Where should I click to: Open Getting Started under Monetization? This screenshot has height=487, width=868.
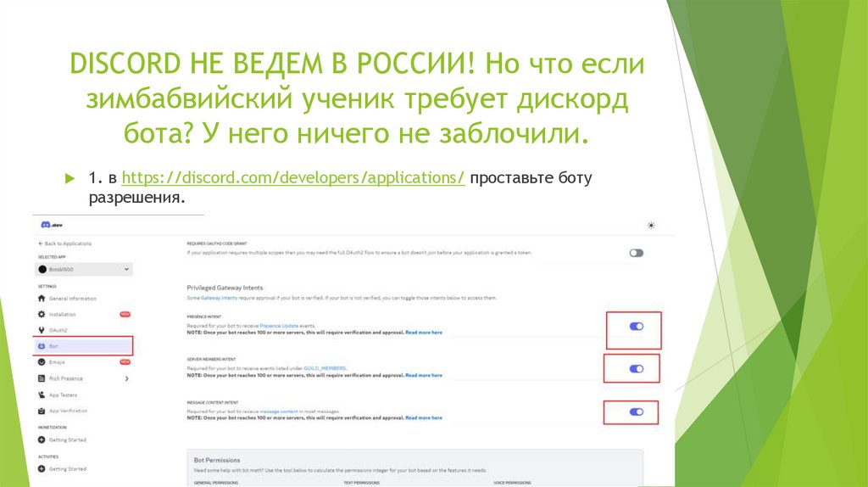click(x=68, y=439)
